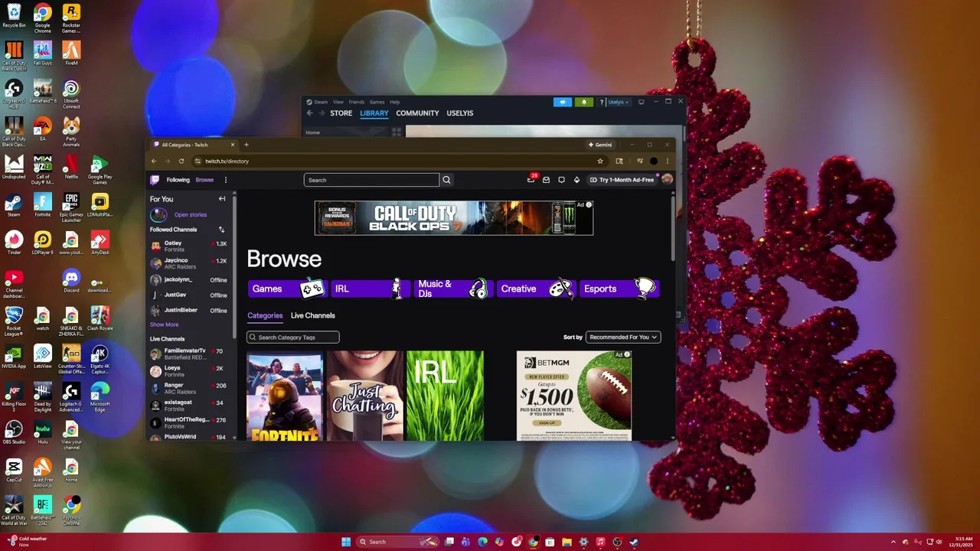
Task: Open Discord desktop shortcut
Action: pos(71,281)
